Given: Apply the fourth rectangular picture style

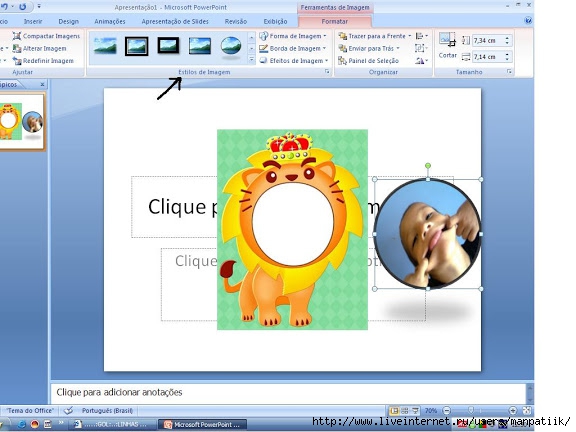Looking at the screenshot, I should click(x=200, y=46).
